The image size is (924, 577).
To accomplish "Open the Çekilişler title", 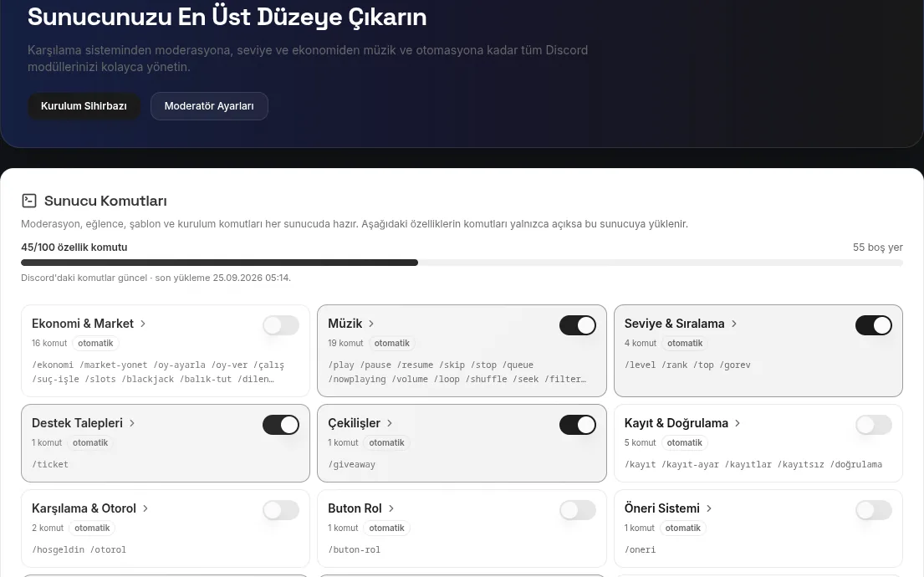I will point(355,423).
